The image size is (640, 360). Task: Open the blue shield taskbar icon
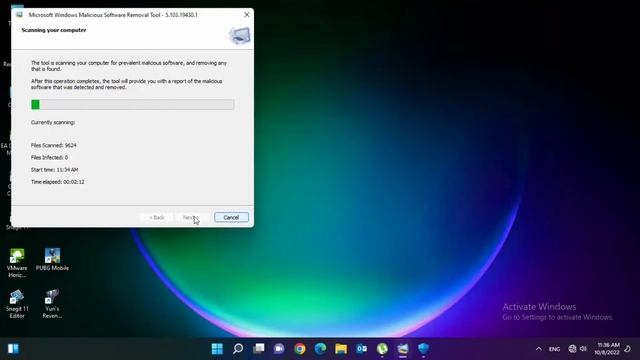point(423,349)
